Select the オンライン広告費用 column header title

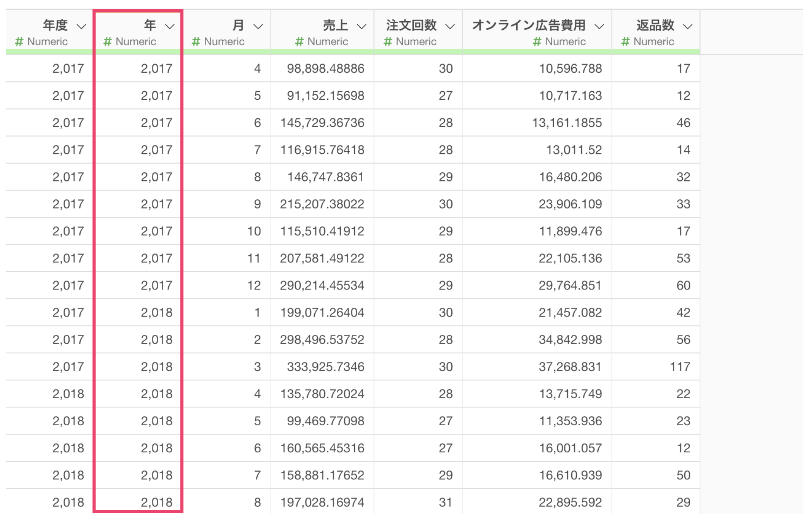[x=529, y=25]
